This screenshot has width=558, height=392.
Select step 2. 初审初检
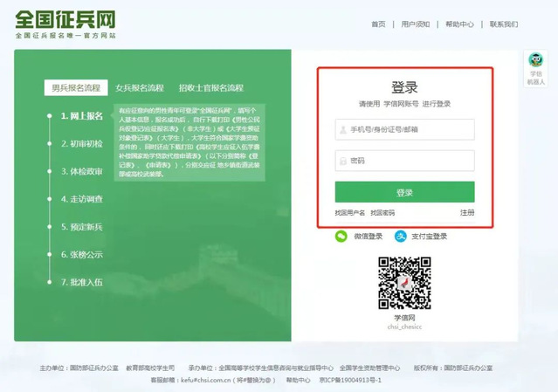tap(82, 144)
